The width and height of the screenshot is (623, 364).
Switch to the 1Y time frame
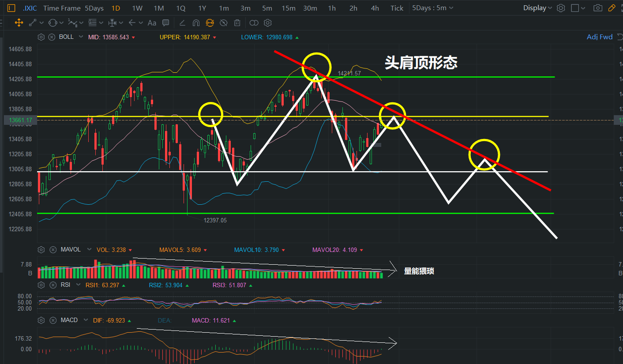202,8
